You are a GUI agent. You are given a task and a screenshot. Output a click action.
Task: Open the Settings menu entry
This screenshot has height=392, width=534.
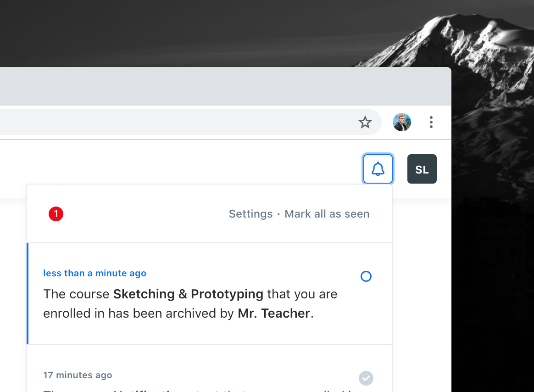coord(250,214)
